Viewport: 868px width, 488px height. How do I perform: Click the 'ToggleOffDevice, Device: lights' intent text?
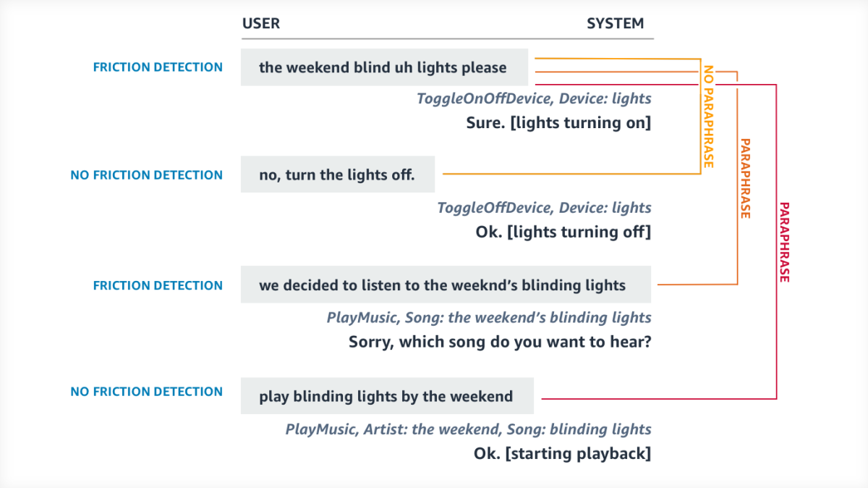[x=544, y=208]
